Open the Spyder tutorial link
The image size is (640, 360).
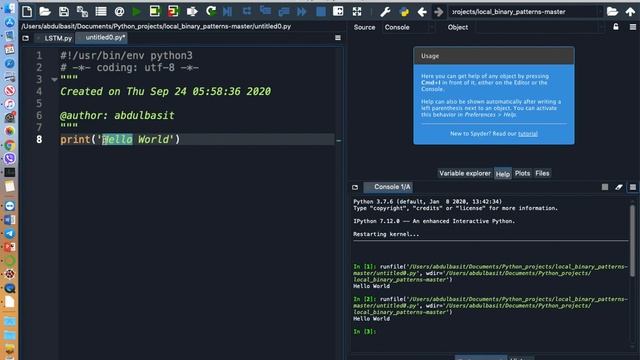coord(528,134)
